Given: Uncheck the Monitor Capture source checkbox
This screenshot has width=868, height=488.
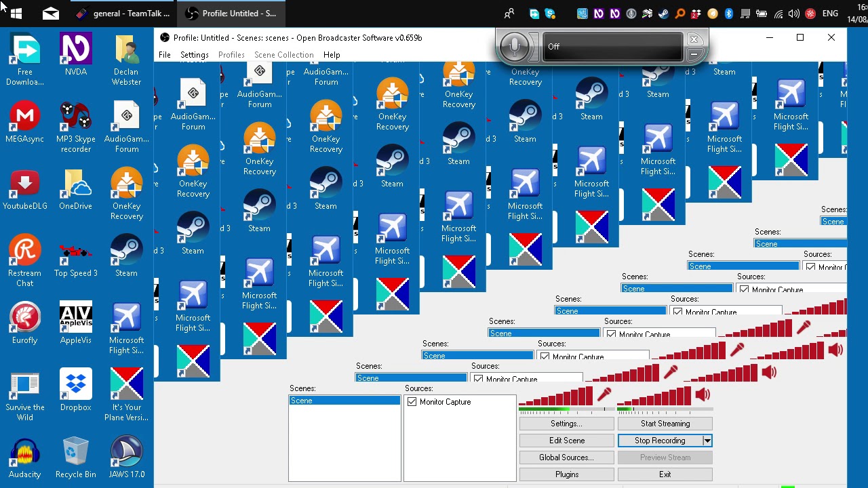Looking at the screenshot, I should pyautogui.click(x=412, y=402).
